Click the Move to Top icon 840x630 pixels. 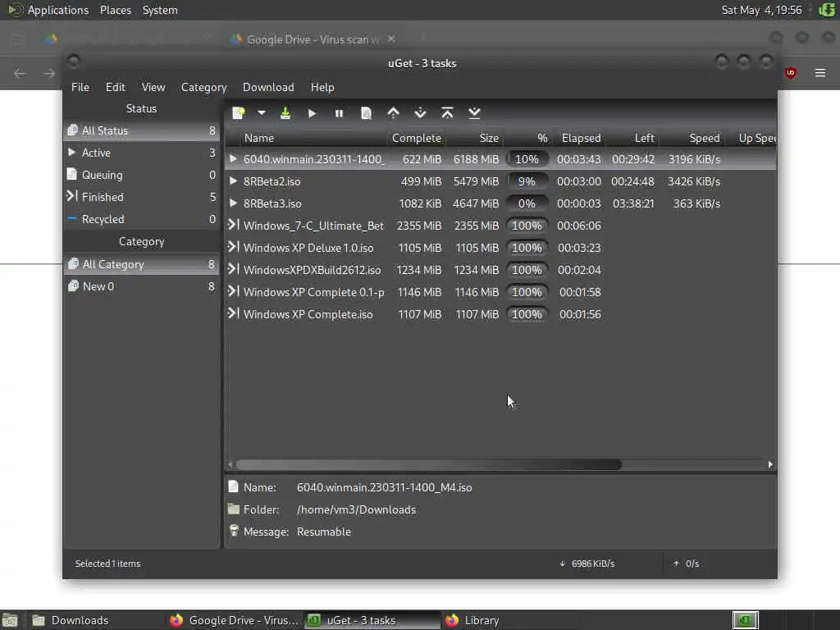tap(447, 113)
